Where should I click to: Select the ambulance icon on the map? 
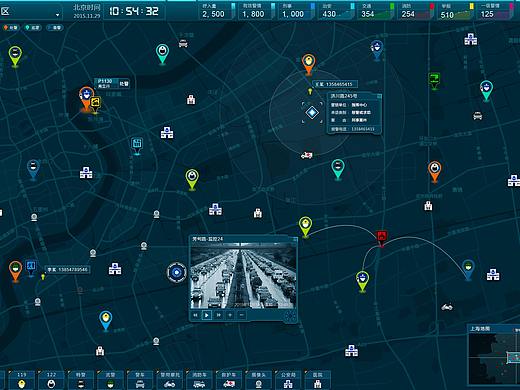307,155
